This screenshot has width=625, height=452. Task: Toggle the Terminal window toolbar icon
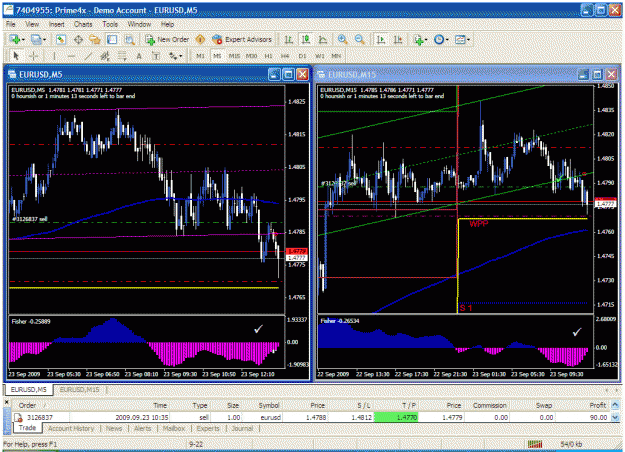click(x=112, y=39)
